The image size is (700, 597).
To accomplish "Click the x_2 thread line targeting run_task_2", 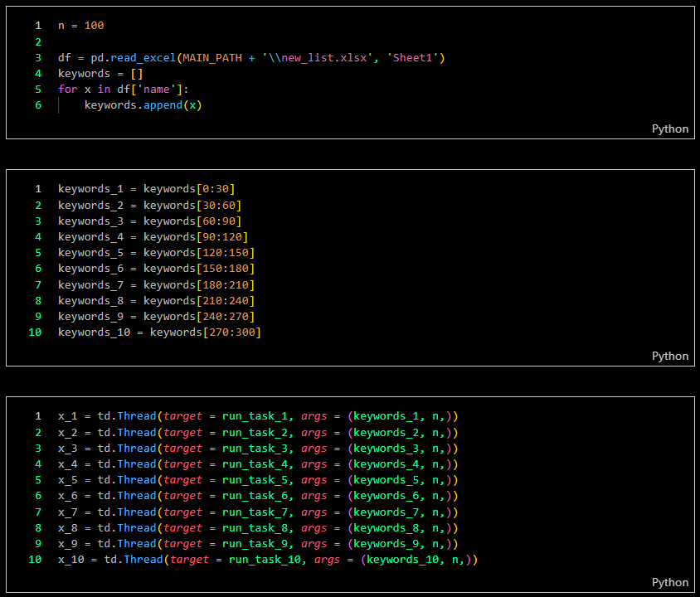I will [x=258, y=432].
